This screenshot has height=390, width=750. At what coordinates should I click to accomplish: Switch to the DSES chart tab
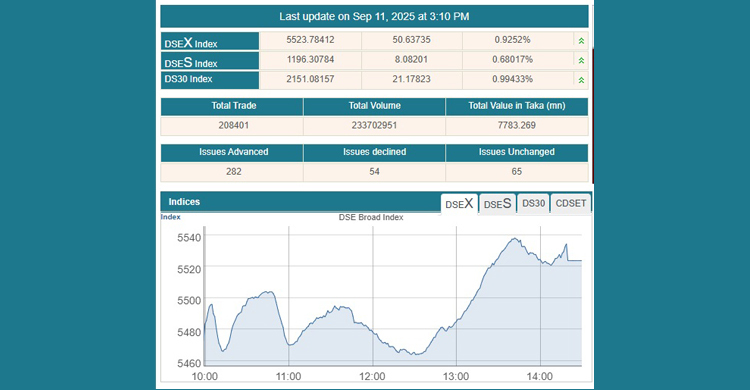[497, 204]
